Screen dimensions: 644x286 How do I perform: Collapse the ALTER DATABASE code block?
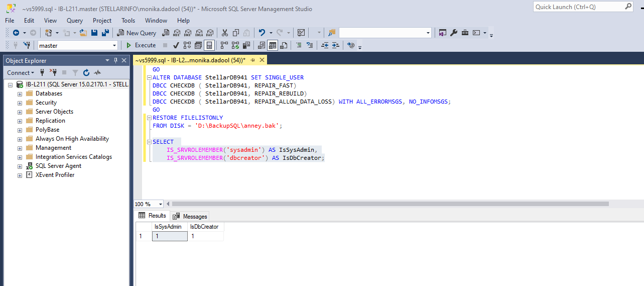(149, 77)
